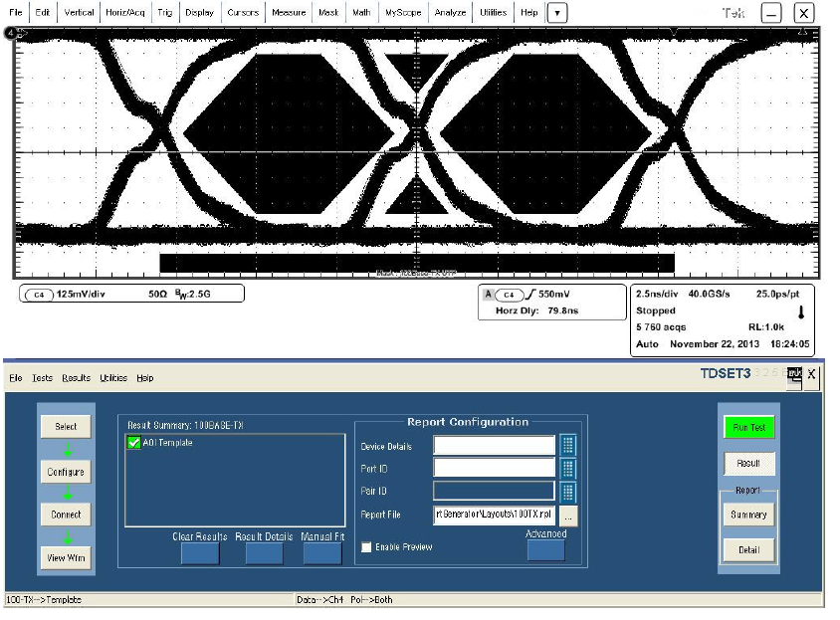Open the oscilloscope Help menu
Image resolution: width=840 pixels, height=620 pixels.
(529, 12)
